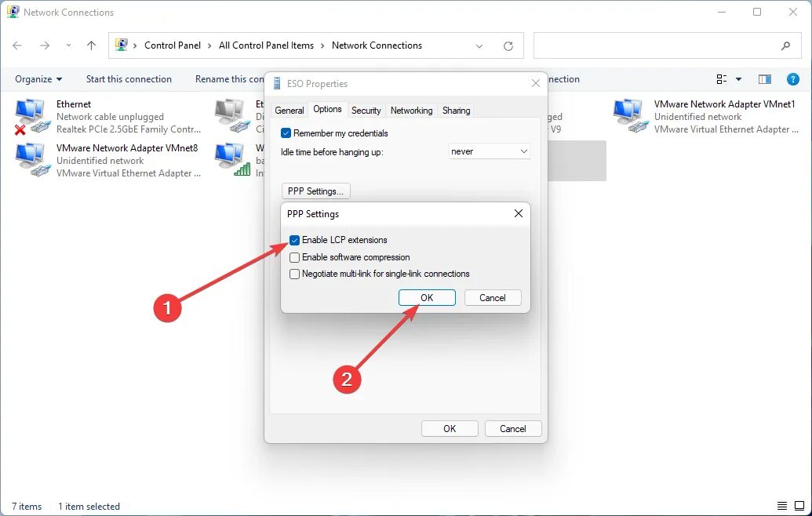Select the Ethernet adapter icon
The width and height of the screenshot is (812, 516).
[32, 116]
